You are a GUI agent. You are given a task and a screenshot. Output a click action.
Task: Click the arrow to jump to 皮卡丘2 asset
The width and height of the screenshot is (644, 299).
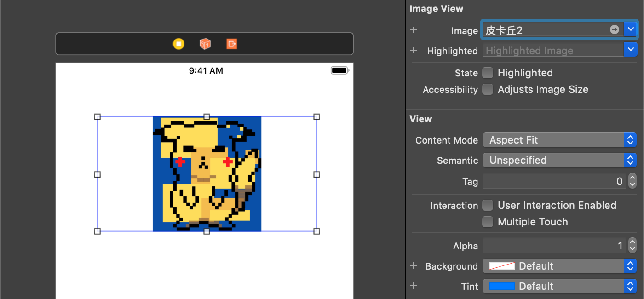coord(615,29)
